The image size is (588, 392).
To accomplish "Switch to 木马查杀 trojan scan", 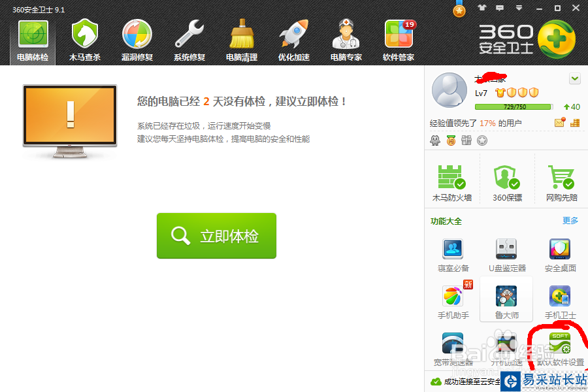I will point(85,41).
